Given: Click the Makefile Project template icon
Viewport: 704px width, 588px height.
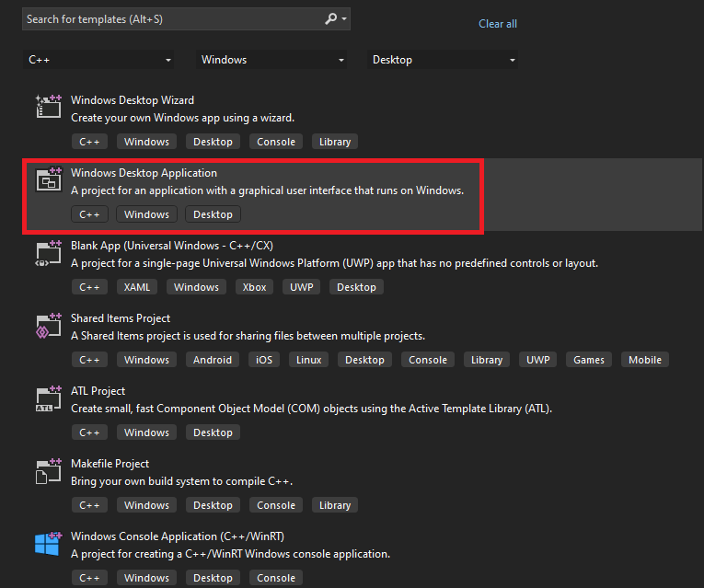Looking at the screenshot, I should click(48, 470).
